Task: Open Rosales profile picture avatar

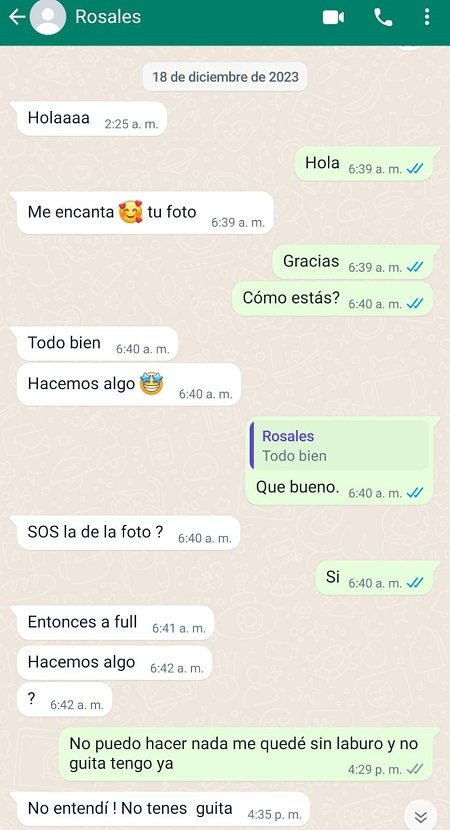Action: (x=48, y=17)
